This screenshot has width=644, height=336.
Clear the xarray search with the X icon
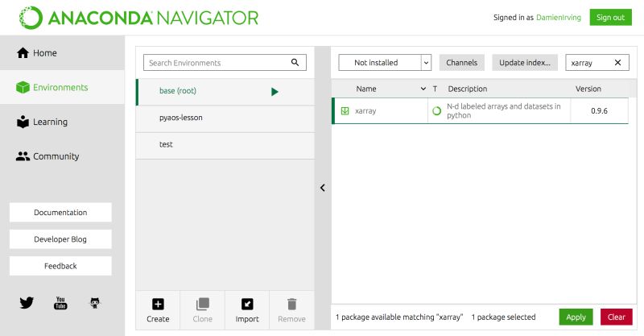click(x=617, y=63)
